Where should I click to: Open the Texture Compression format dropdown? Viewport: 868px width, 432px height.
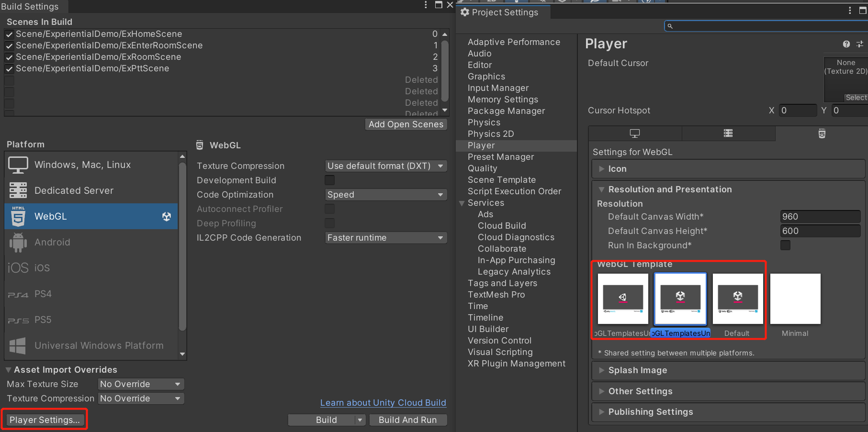(386, 166)
